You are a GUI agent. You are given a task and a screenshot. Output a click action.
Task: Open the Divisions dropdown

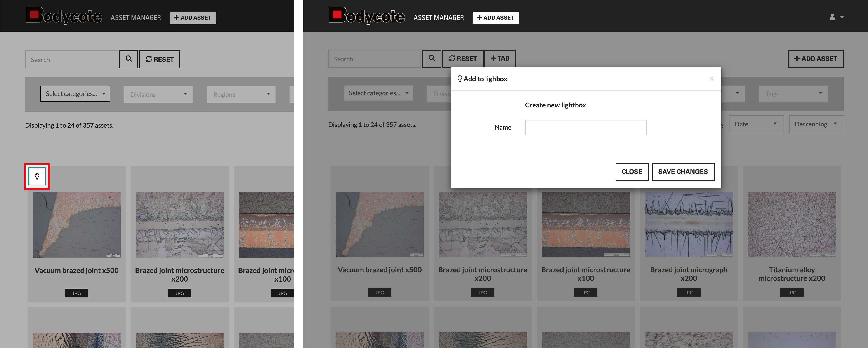click(x=158, y=95)
